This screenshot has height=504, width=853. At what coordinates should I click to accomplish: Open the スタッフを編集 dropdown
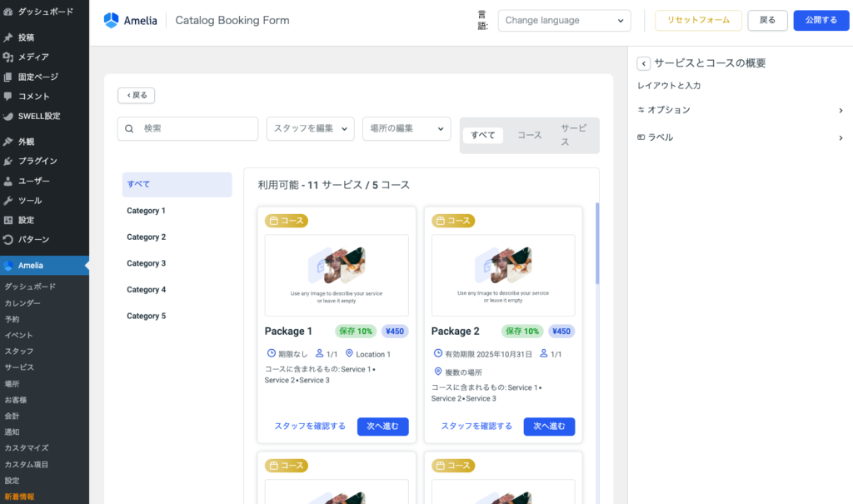pos(310,128)
